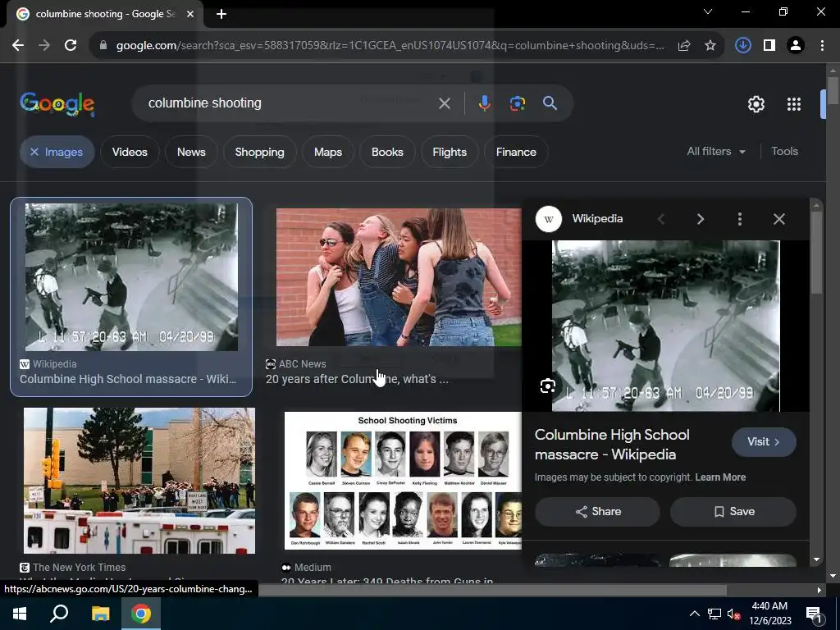Open File Explorer from taskbar
Screen dimensions: 840x630
100,614
